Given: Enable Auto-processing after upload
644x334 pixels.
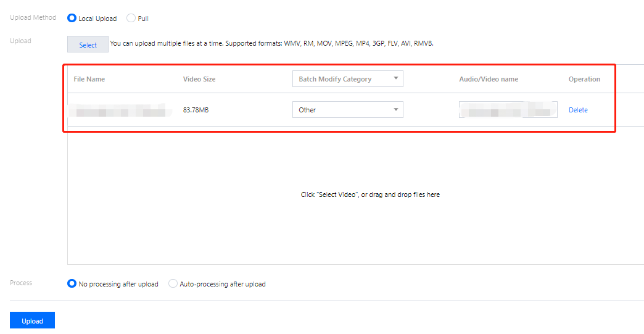Looking at the screenshot, I should pos(173,283).
